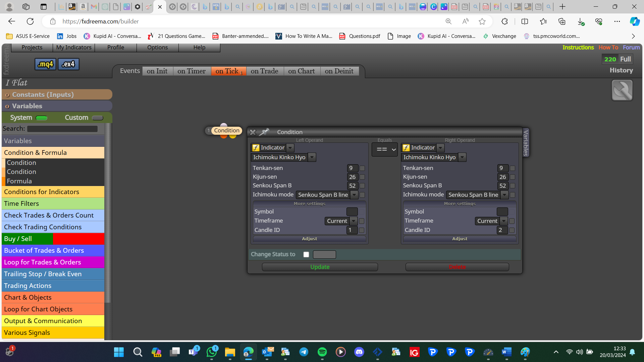The width and height of the screenshot is (644, 362).
Task: Open right Ichimoku mode dropdown
Action: coord(504,195)
